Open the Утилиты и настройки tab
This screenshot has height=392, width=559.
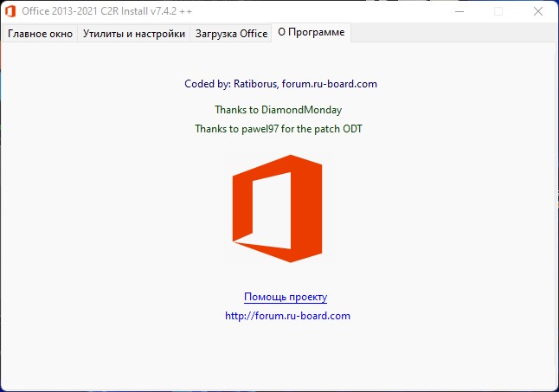pos(134,34)
